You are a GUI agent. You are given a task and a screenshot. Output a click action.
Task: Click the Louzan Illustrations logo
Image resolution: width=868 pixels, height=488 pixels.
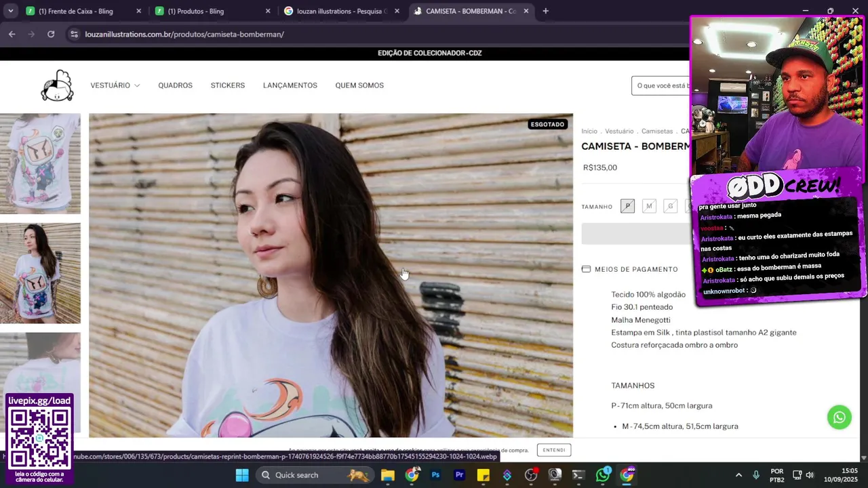coord(57,85)
